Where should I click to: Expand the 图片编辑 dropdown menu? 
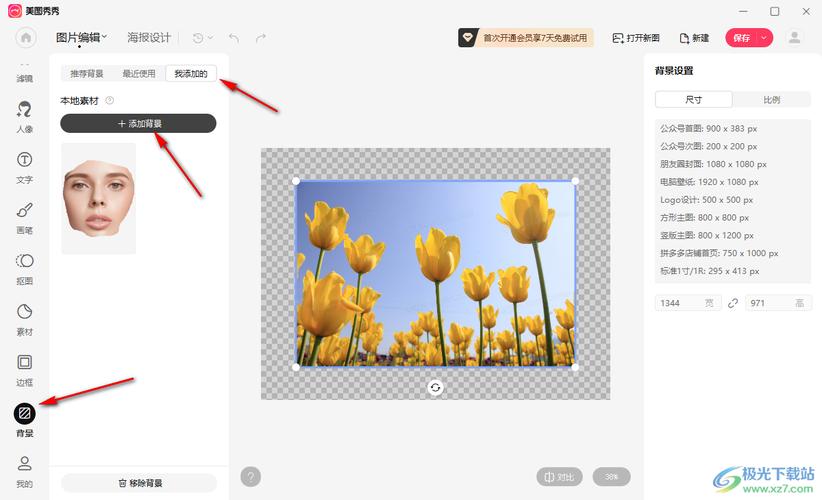[81, 38]
